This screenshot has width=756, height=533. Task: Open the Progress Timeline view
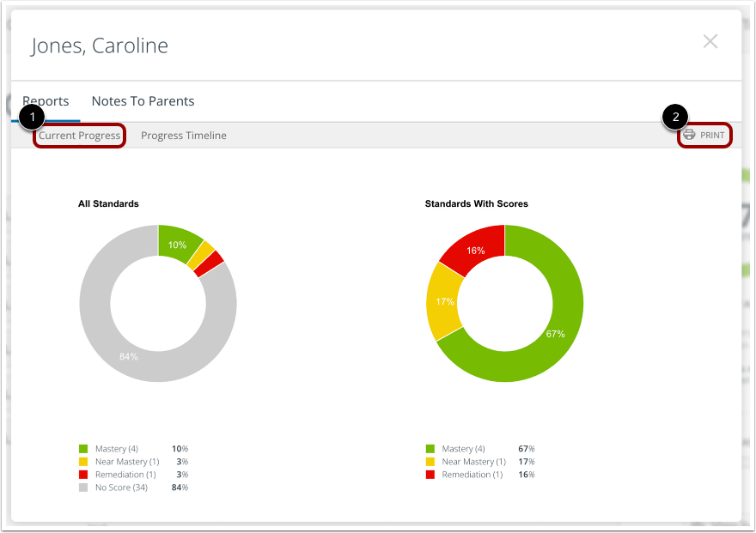(x=184, y=135)
